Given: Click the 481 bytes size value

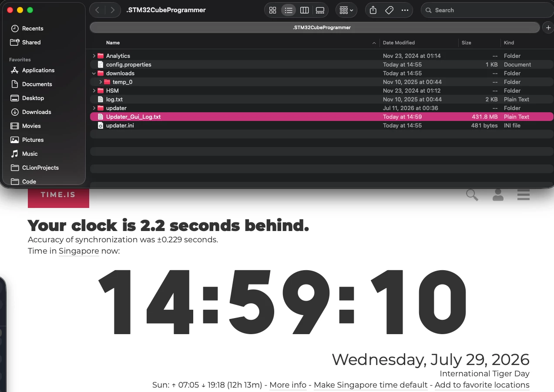Looking at the screenshot, I should pos(484,125).
